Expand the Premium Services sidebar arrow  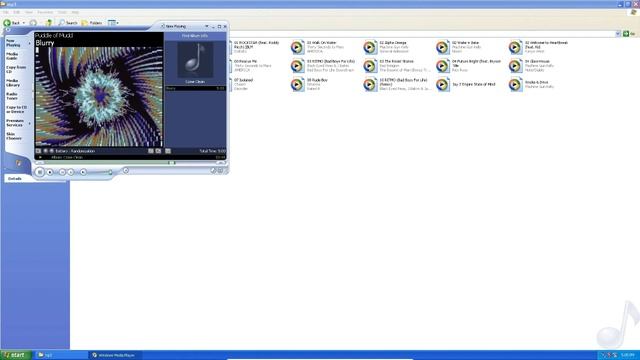coord(29,123)
